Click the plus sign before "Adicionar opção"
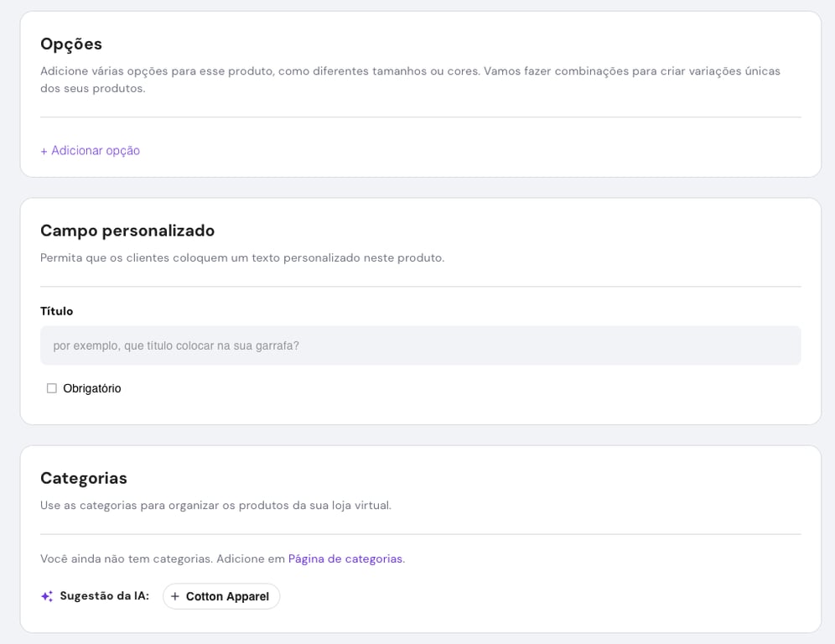The image size is (835, 644). pyautogui.click(x=44, y=150)
